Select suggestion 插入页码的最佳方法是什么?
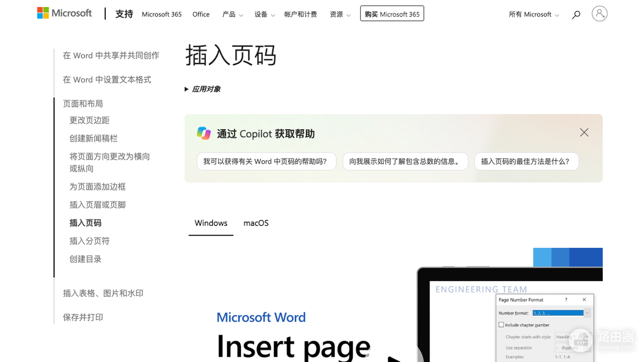 click(x=526, y=161)
